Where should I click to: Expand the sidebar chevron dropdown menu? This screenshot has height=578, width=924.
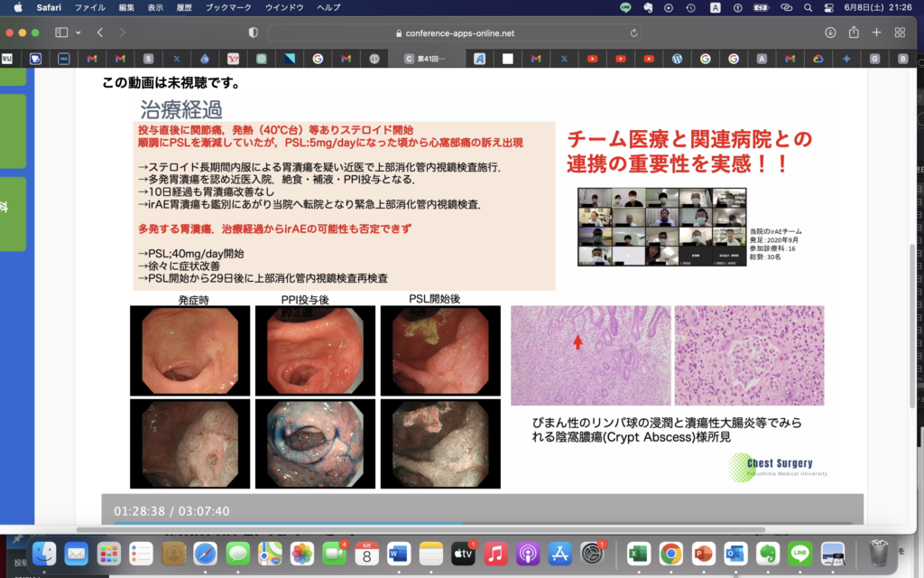79,33
